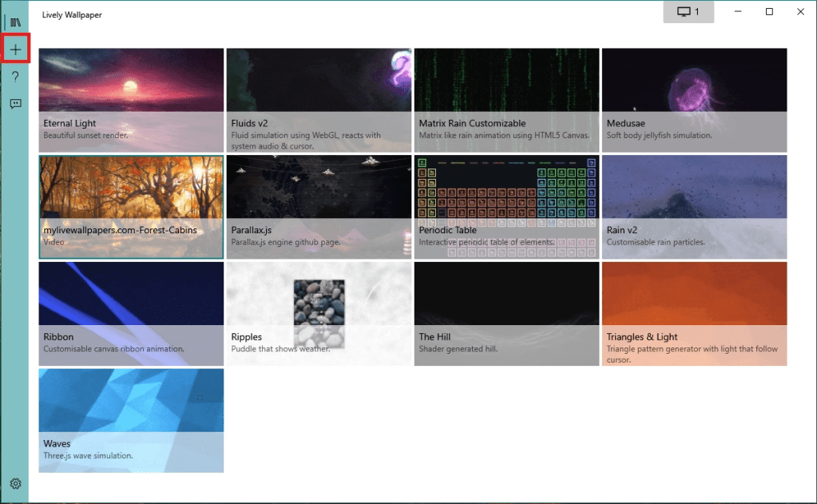Open The Hill shader wallpaper
This screenshot has width=817, height=504.
[506, 312]
